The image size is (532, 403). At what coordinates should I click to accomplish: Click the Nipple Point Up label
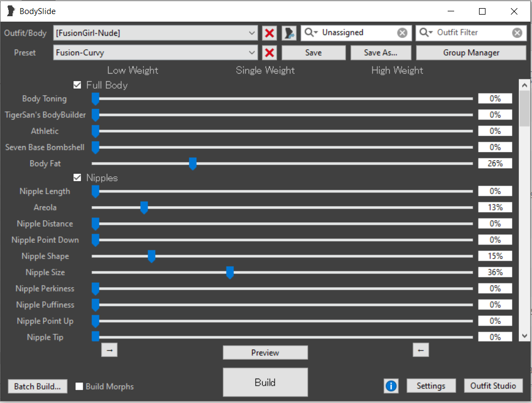(x=45, y=321)
